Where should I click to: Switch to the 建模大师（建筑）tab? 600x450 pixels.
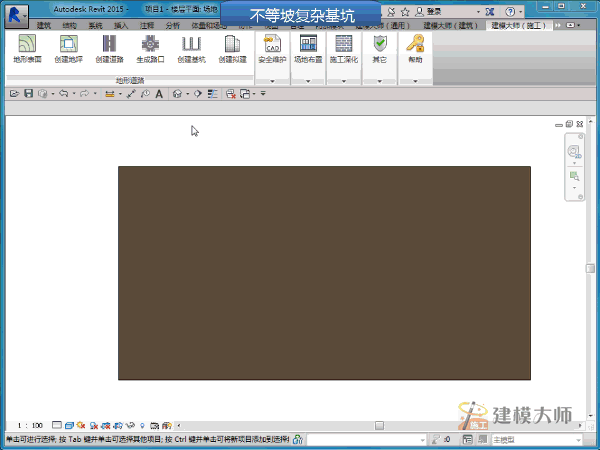[450, 26]
